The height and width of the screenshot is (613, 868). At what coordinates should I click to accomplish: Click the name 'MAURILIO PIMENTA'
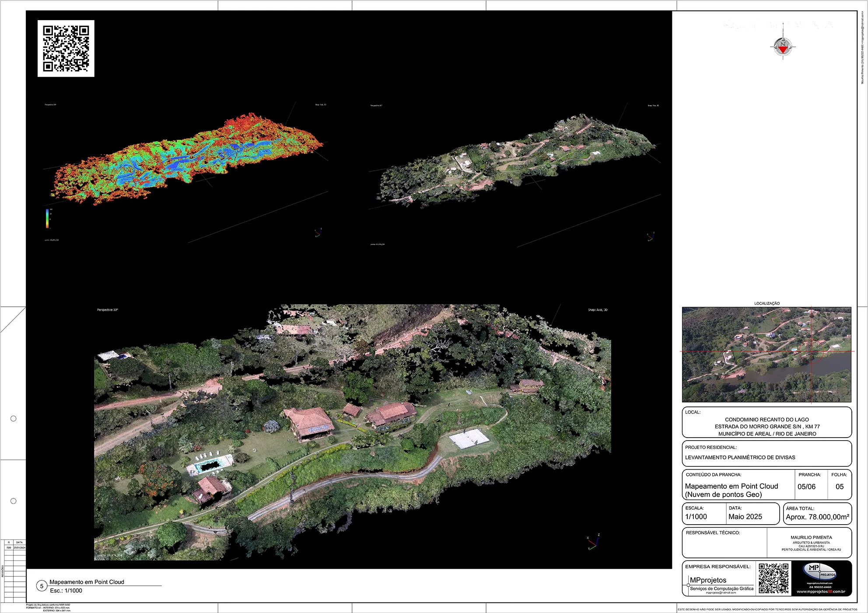[811, 537]
